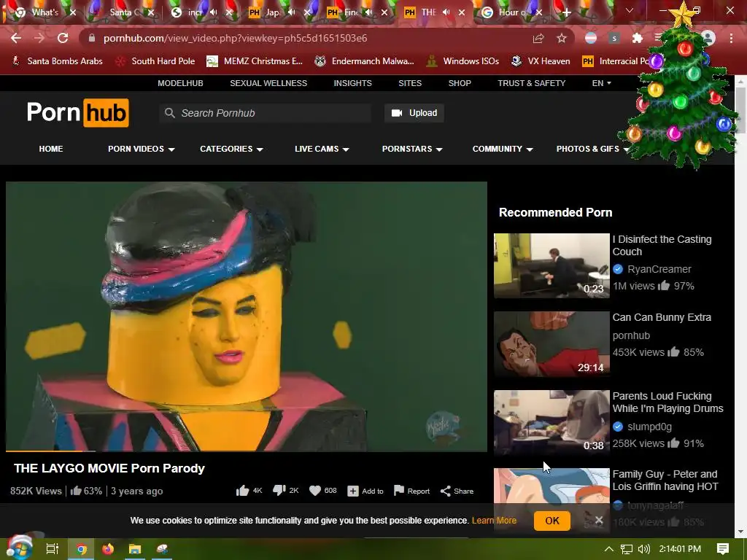Open the 'Can Can Bunny Extra' thumbnail
This screenshot has width=747, height=560.
pos(551,344)
